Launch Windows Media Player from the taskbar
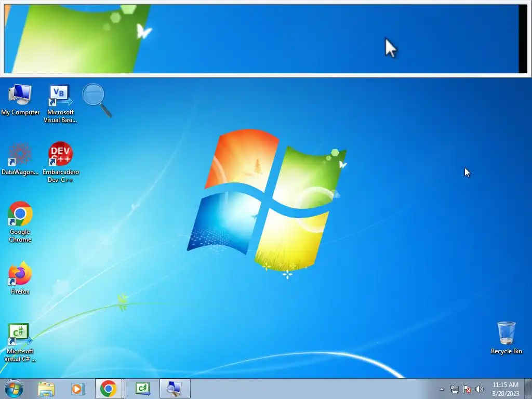Viewport: 532px width, 399px height. click(78, 389)
